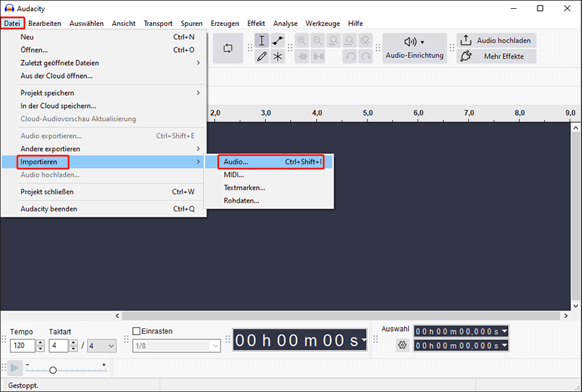This screenshot has width=582, height=392.
Task: Select the Draw pencil tool
Action: (x=262, y=56)
